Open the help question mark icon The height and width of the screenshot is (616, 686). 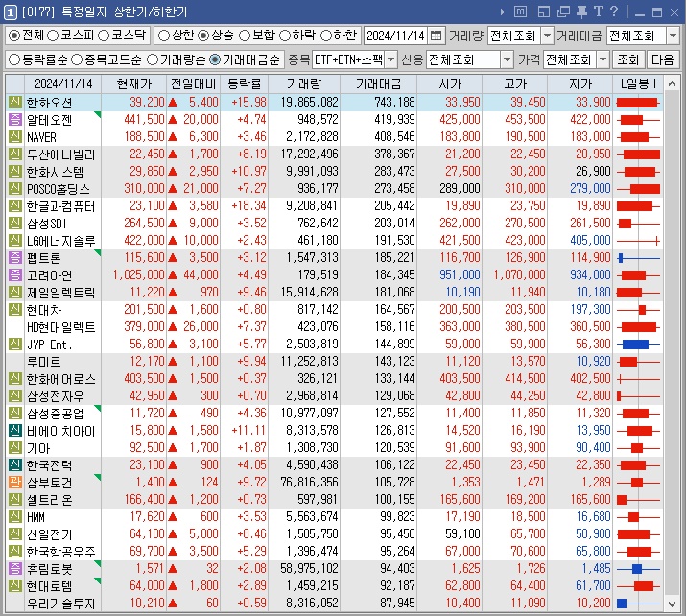point(614,12)
